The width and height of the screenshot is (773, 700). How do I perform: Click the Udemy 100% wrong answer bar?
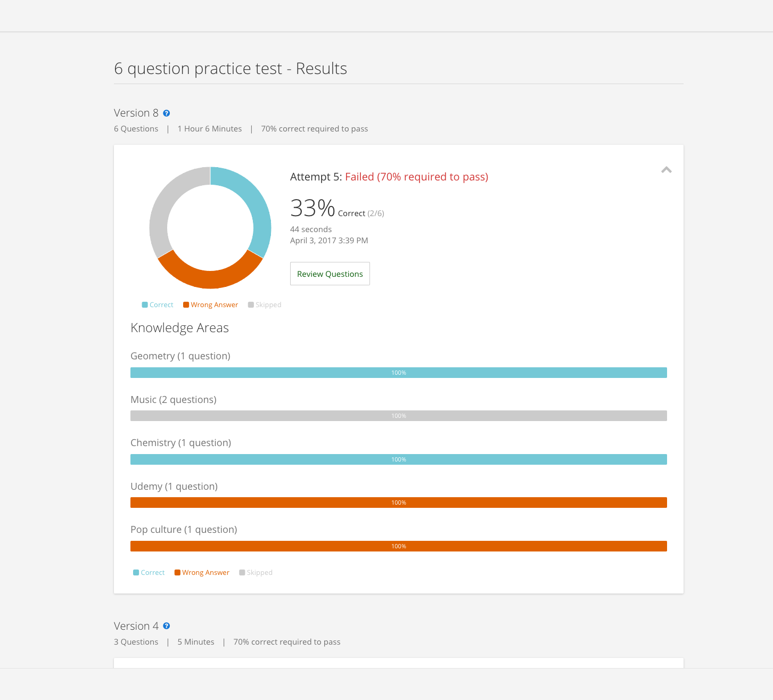pyautogui.click(x=399, y=503)
